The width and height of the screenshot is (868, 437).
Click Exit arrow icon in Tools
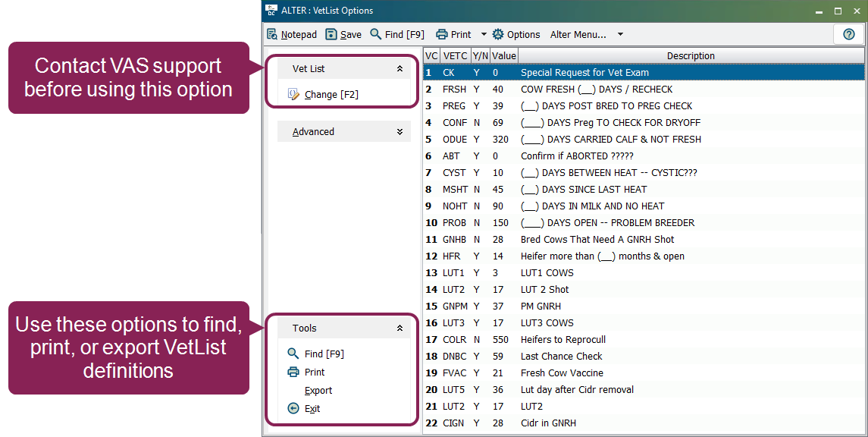tap(294, 408)
